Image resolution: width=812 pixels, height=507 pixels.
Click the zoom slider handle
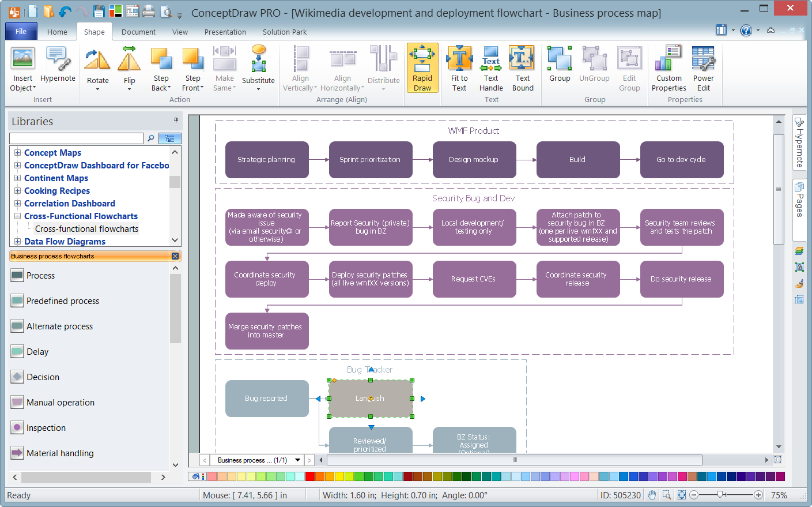(x=721, y=495)
